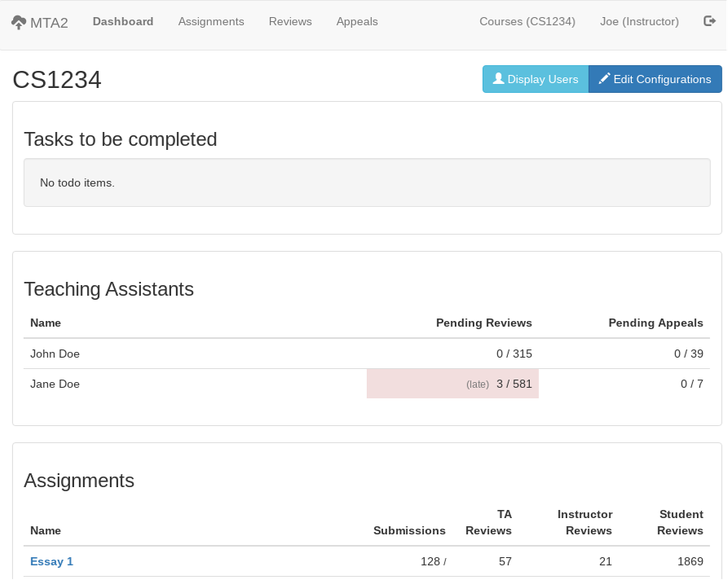Open the Essay 1 assignment link
728x580 pixels.
pyautogui.click(x=51, y=561)
